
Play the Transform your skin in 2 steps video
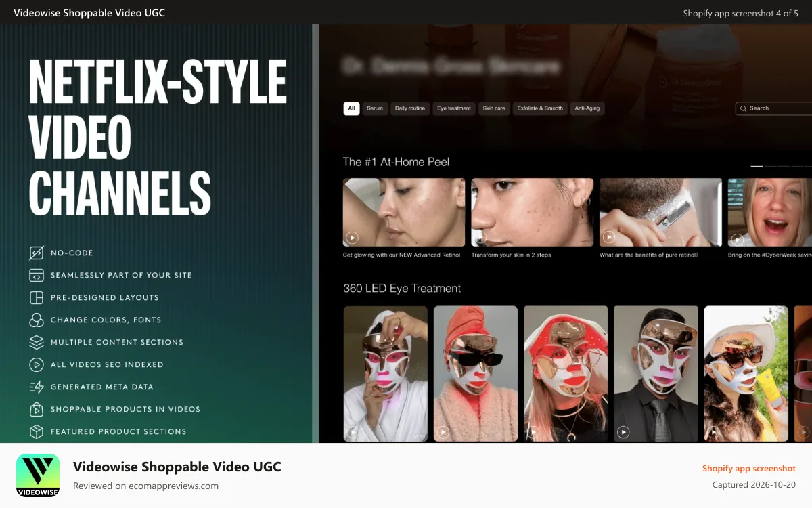tap(480, 238)
